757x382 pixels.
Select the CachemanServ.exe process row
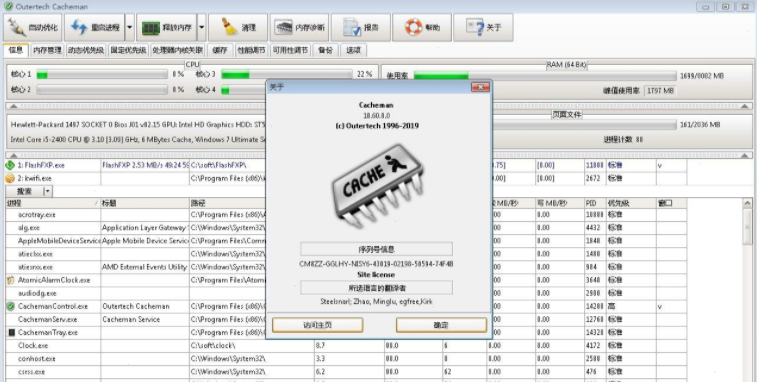(x=346, y=319)
